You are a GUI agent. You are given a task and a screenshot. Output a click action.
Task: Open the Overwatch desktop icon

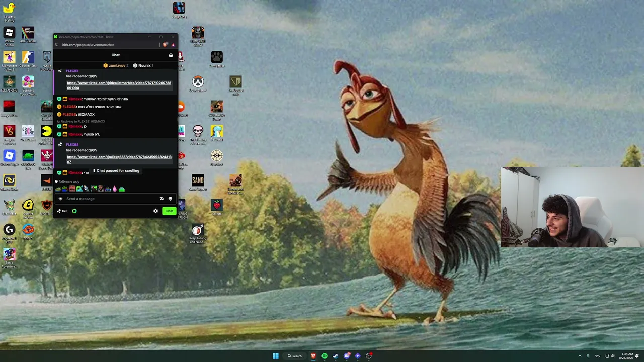[x=198, y=84]
